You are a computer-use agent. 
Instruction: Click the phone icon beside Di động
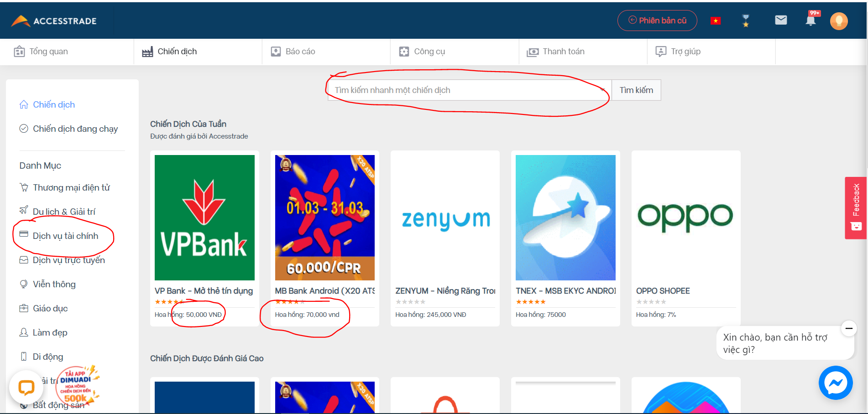[24, 356]
